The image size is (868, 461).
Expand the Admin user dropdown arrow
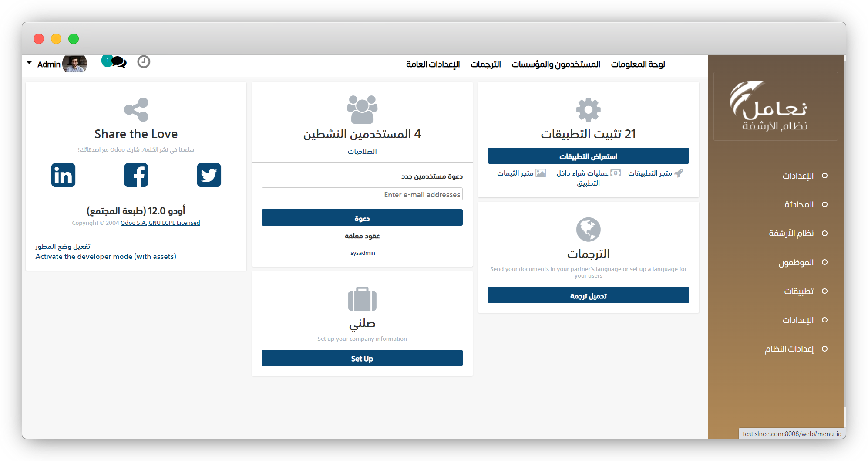point(29,63)
